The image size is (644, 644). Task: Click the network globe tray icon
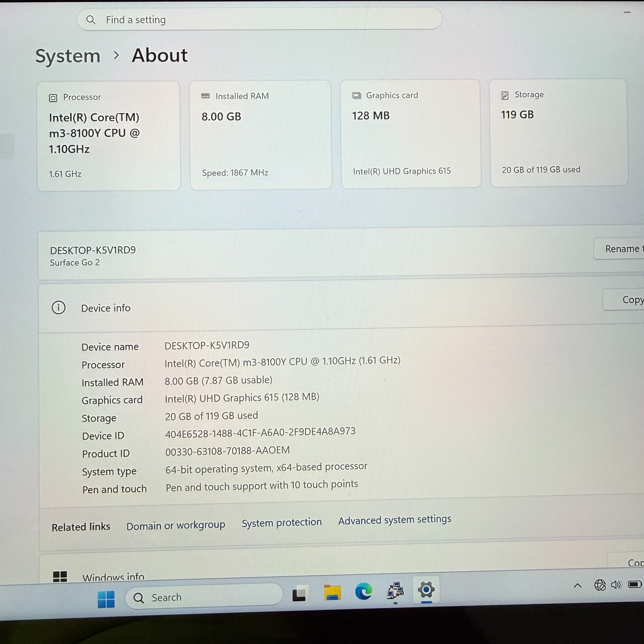pyautogui.click(x=600, y=585)
